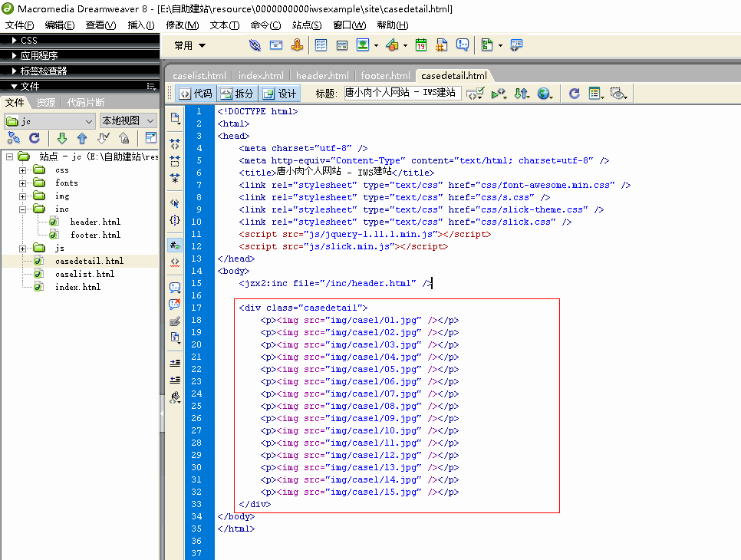The image size is (741, 560).
Task: Click Outdent Code in coding toolbar
Action: coord(175,380)
